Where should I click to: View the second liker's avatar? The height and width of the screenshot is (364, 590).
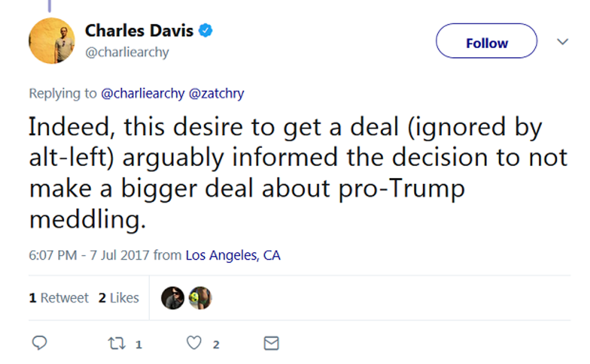200,298
